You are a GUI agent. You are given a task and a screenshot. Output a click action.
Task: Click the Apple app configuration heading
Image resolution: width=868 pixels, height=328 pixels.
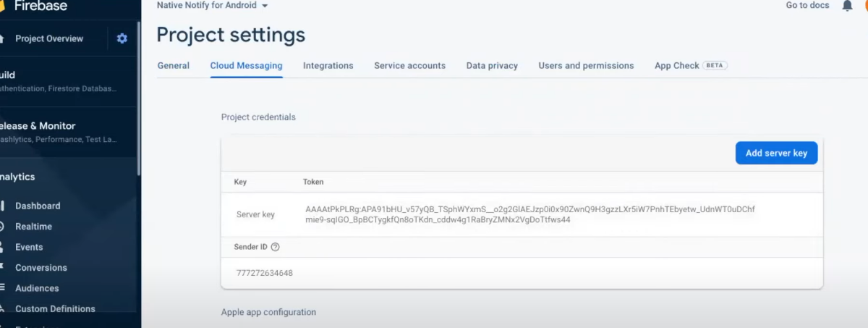[x=268, y=312]
